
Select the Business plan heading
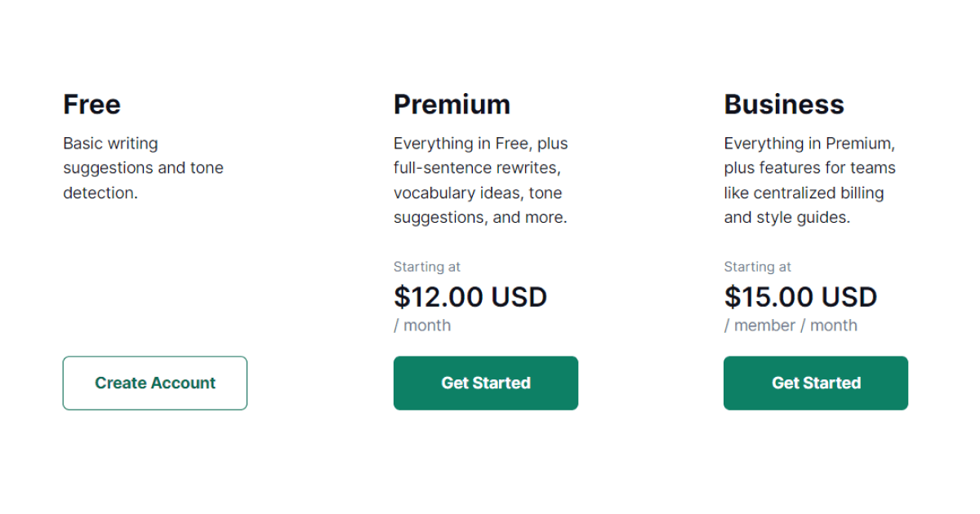[784, 104]
